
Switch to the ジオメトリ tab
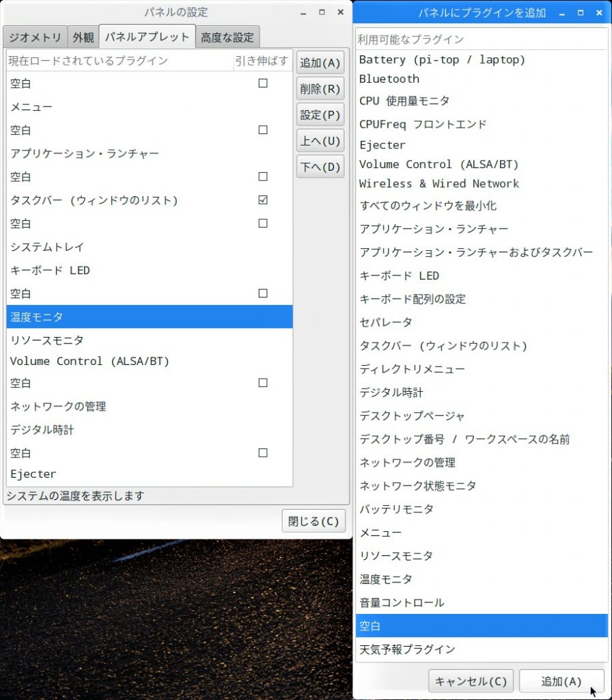coord(35,38)
